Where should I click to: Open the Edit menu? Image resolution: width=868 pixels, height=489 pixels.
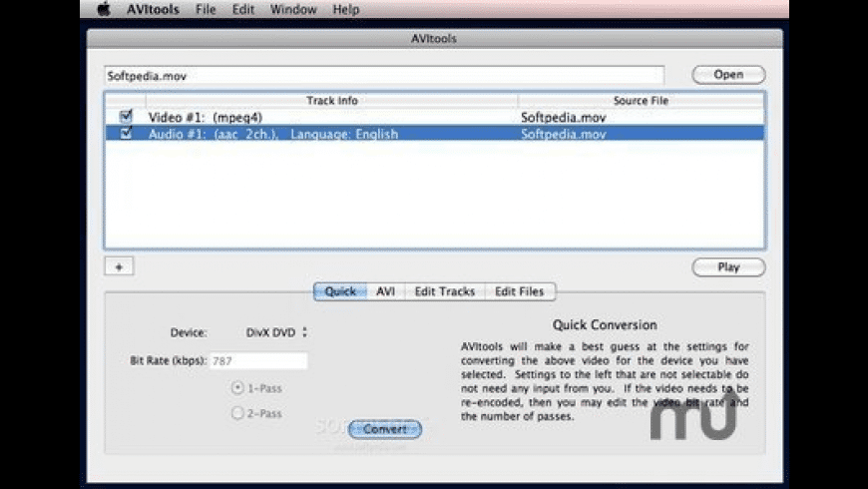pos(243,9)
